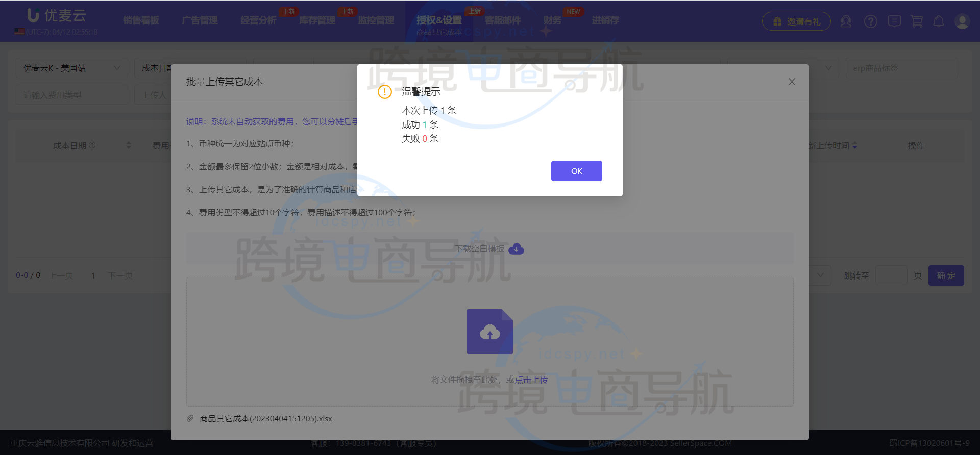Image resolution: width=980 pixels, height=455 pixels.
Task: Open the 库存管理 menu
Action: tap(317, 20)
